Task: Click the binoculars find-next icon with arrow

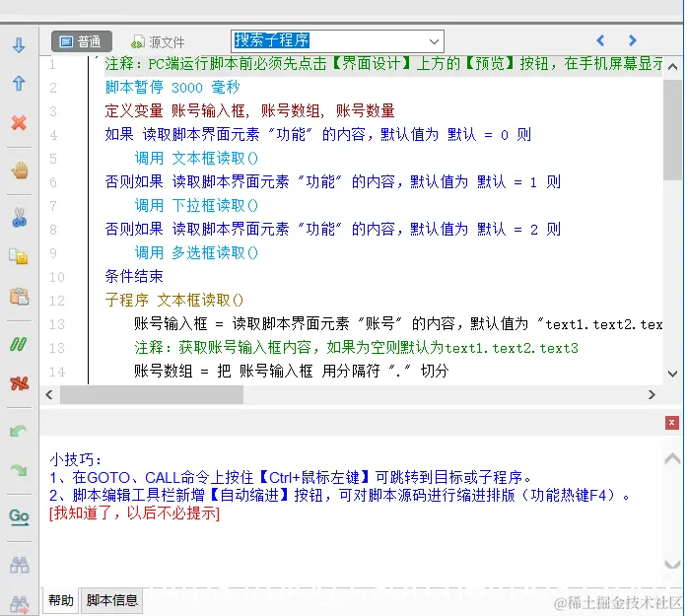Action: (20, 604)
